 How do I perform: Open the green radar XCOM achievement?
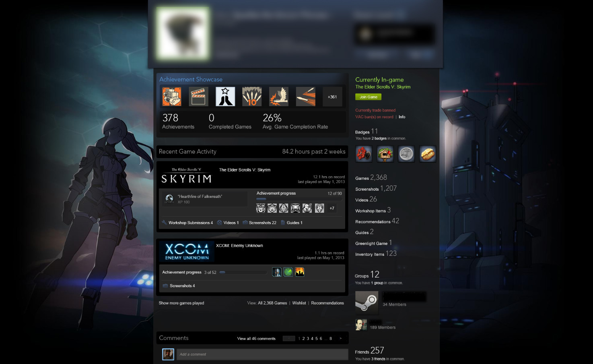point(288,272)
